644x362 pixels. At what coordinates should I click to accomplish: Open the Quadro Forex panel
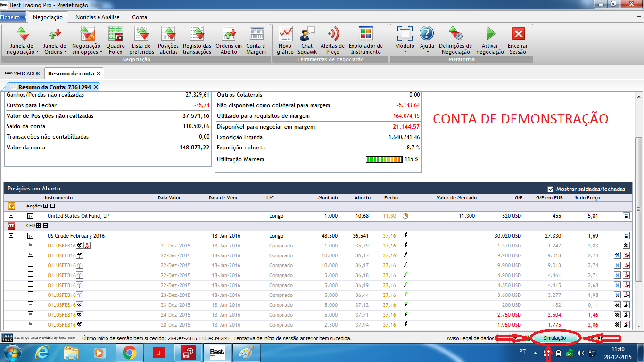[116, 40]
